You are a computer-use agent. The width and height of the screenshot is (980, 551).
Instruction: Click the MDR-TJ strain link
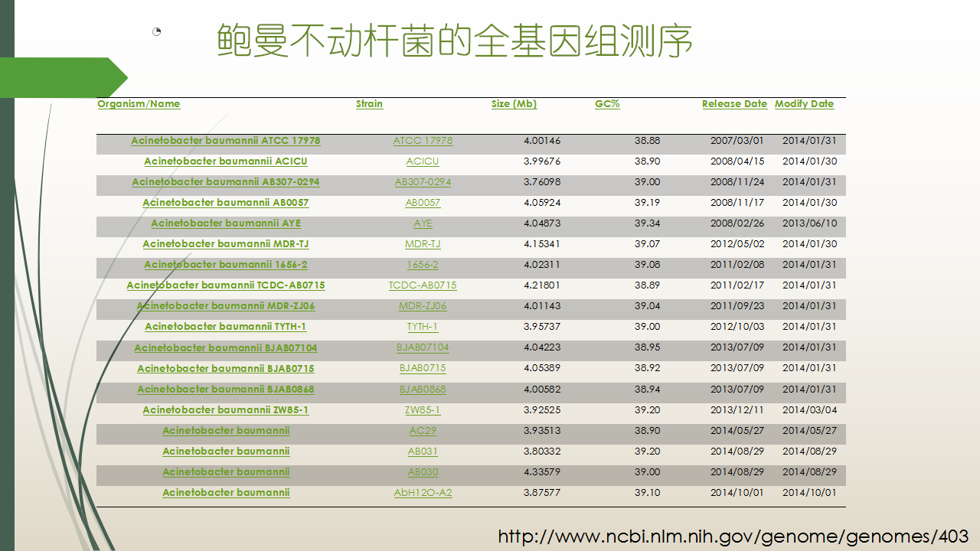[423, 244]
